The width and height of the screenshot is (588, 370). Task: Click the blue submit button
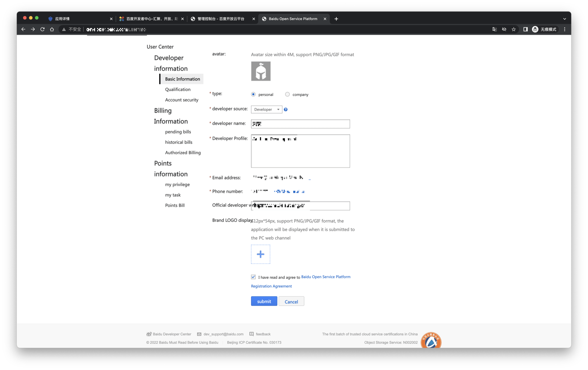[x=264, y=301]
